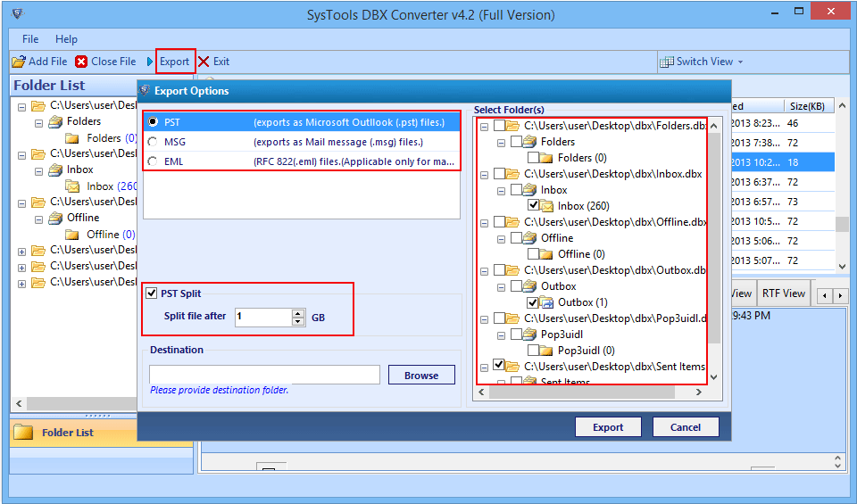The height and width of the screenshot is (504, 857).
Task: Uncheck the Outbox (1) checkbox
Action: coord(533,302)
